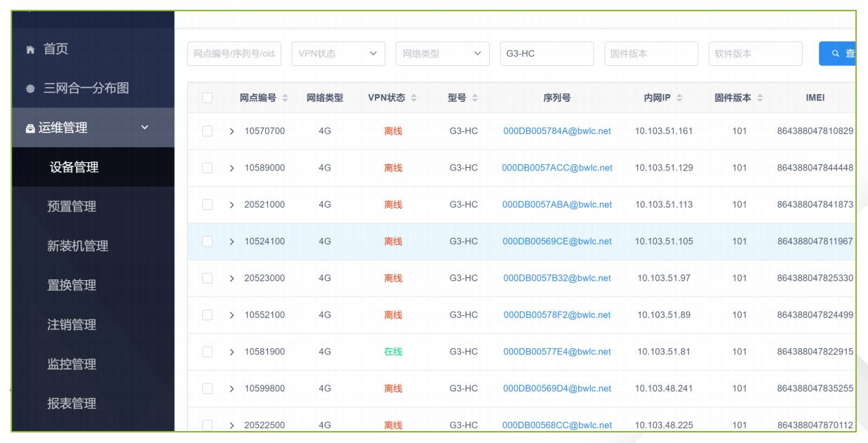The height and width of the screenshot is (443, 868).
Task: Toggle the select-all header checkbox
Action: point(207,98)
